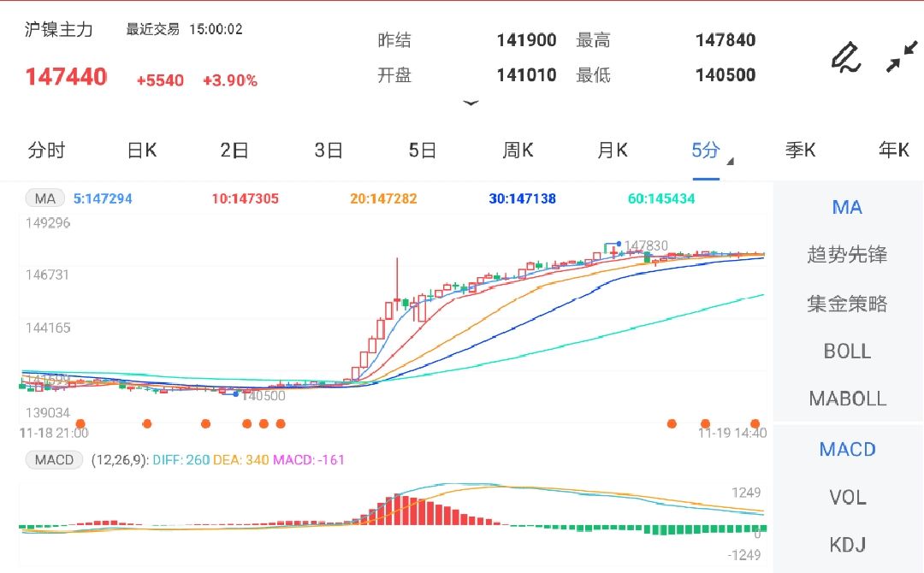The height and width of the screenshot is (573, 924).
Task: Click the 139034 price axis label
Action: pos(48,413)
